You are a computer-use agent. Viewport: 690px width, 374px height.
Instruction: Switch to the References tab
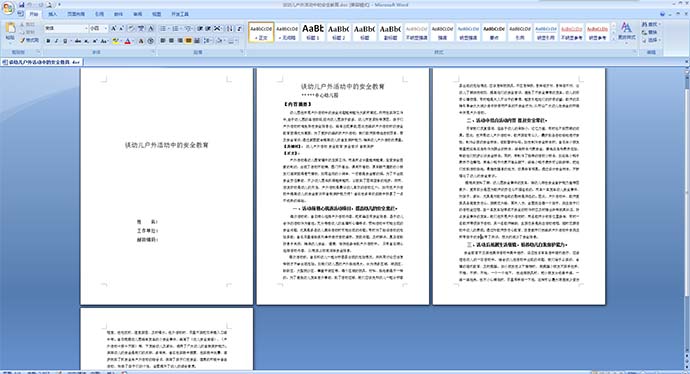[99, 14]
